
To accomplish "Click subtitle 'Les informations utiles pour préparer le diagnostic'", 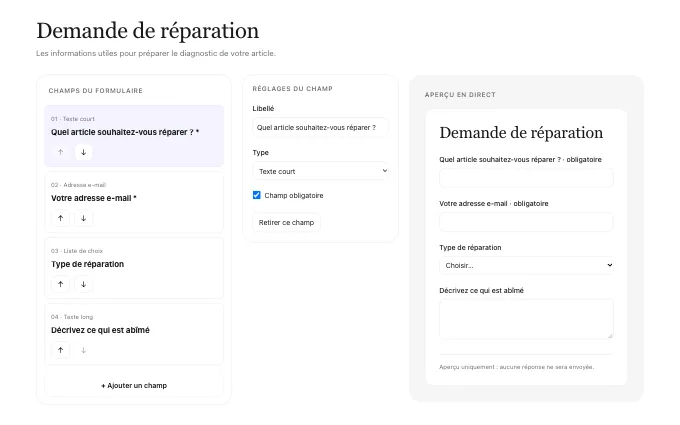I will tap(156, 53).
